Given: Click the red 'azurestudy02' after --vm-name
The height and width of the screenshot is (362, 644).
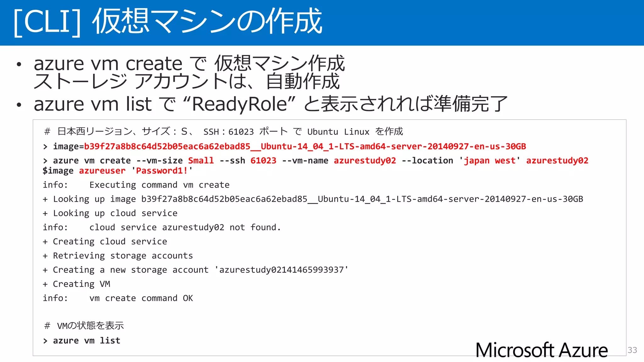Looking at the screenshot, I should coord(365,161).
